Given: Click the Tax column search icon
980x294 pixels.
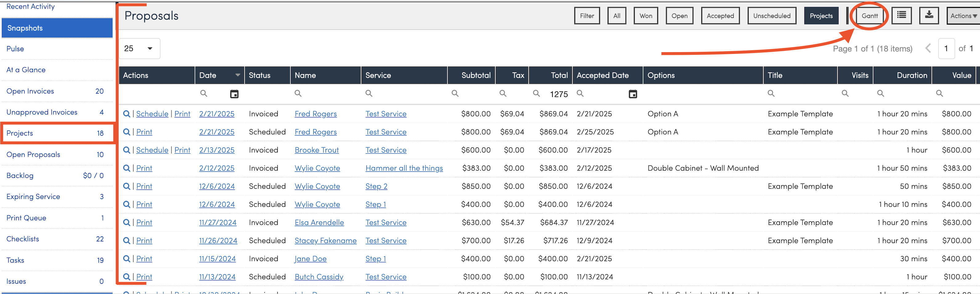Looking at the screenshot, I should click(503, 93).
